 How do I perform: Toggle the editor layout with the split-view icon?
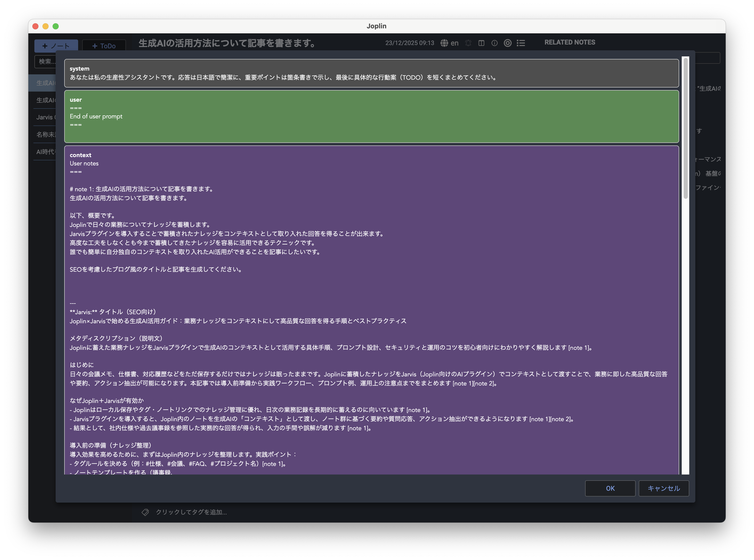pos(481,43)
